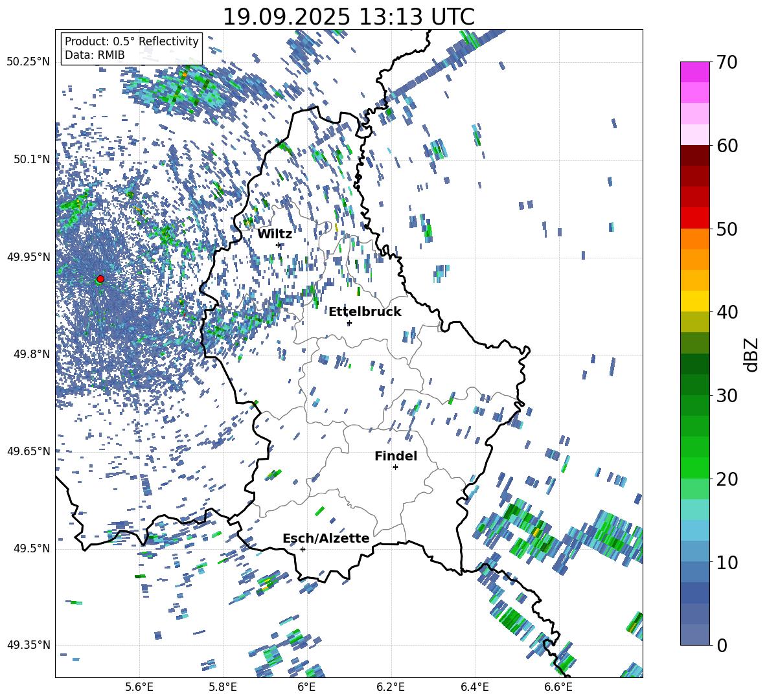Click the red radar site marker
The width and height of the screenshot is (767, 700).
coord(100,279)
